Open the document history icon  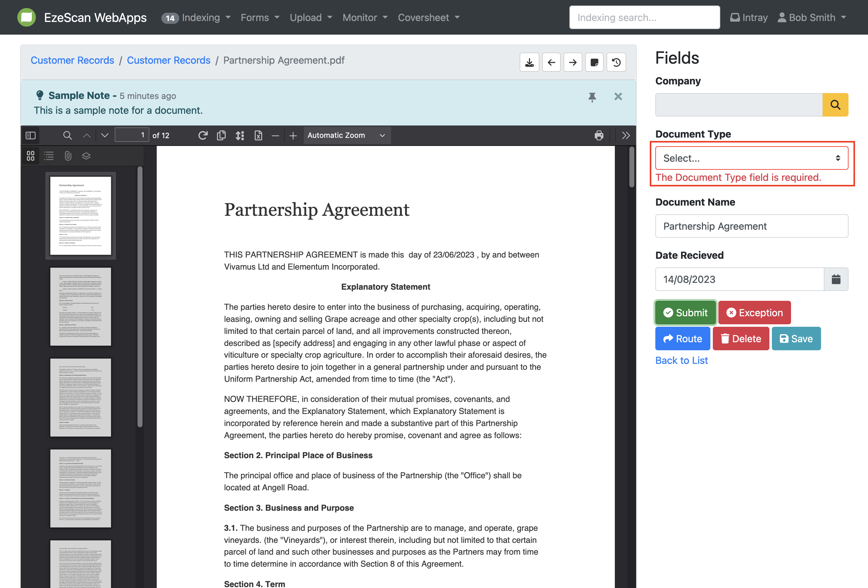(x=616, y=62)
